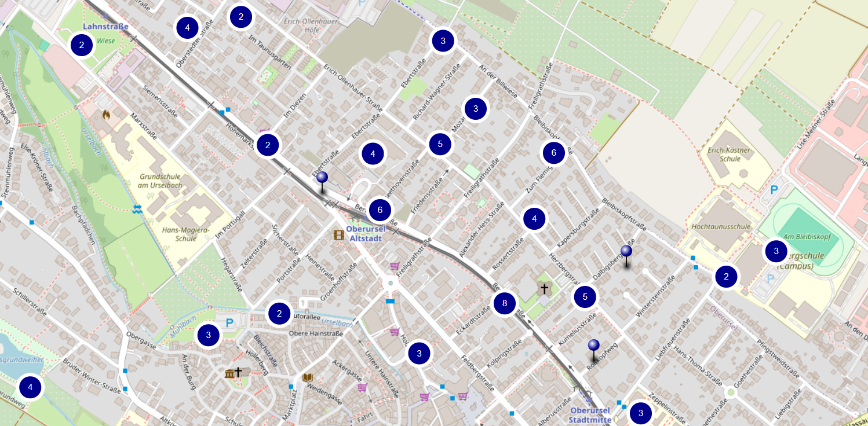Select the shopping cart icon on Freiligrathstraße
The height and width of the screenshot is (426, 868).
point(395,266)
